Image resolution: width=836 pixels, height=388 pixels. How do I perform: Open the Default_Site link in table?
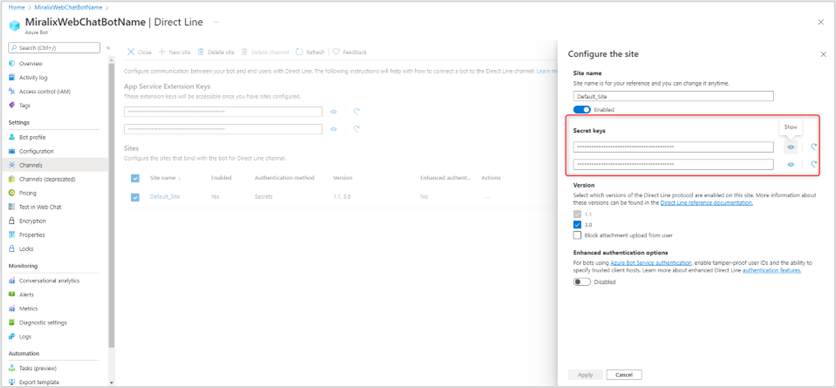tap(165, 197)
